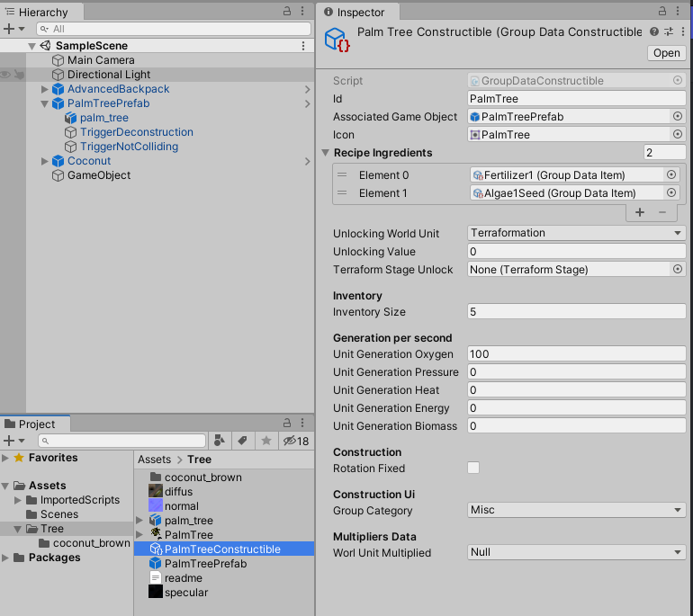Open Unlocking World Unit dropdown
693x616 pixels.
576,233
